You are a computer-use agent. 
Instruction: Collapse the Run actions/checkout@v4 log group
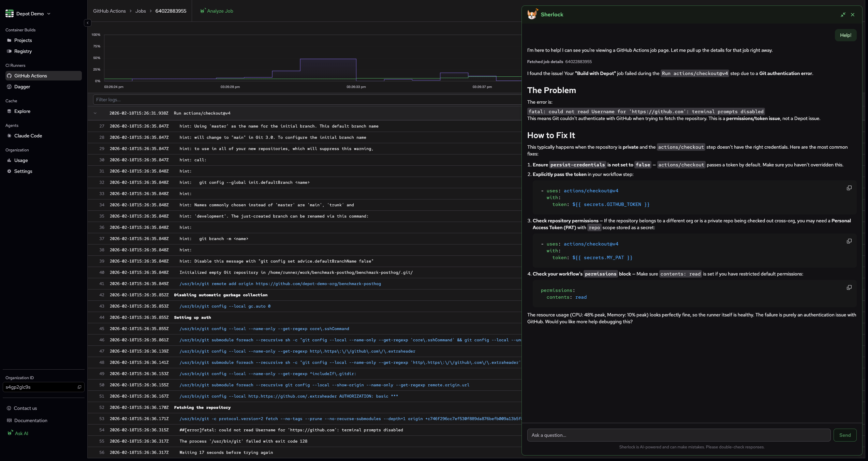96,113
